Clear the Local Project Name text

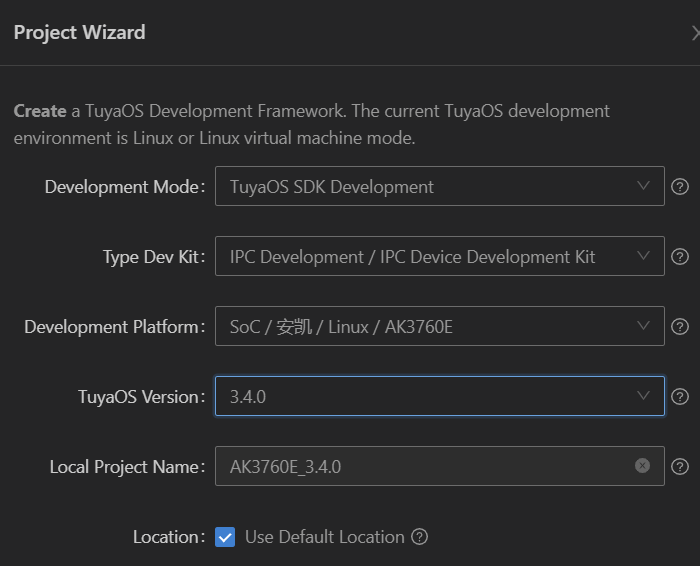tap(642, 466)
